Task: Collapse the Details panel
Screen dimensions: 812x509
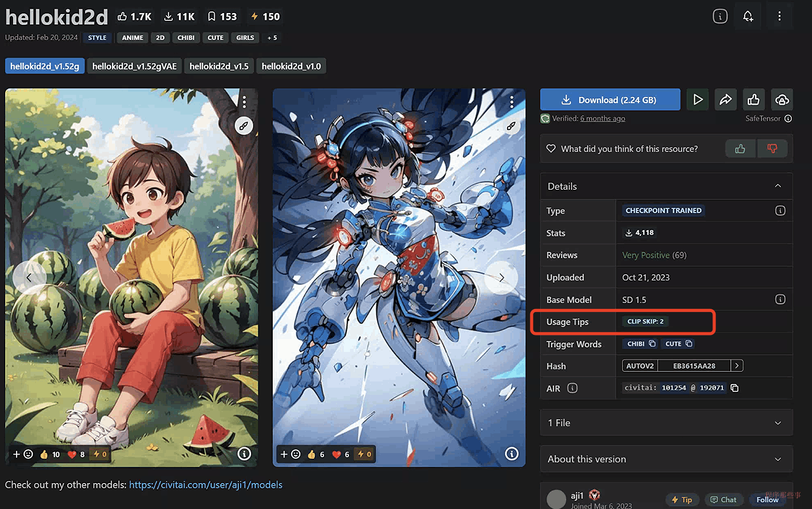Action: [x=777, y=186]
